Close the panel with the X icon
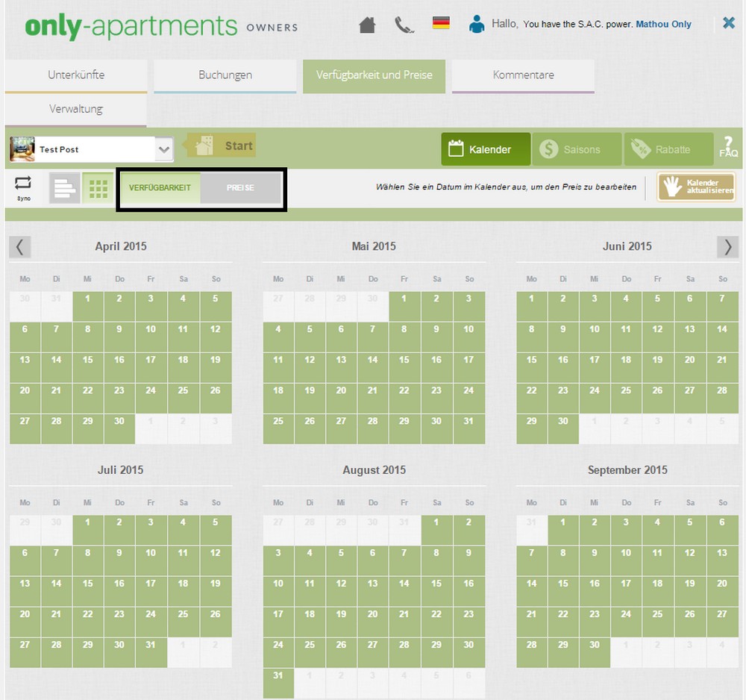 [x=729, y=23]
